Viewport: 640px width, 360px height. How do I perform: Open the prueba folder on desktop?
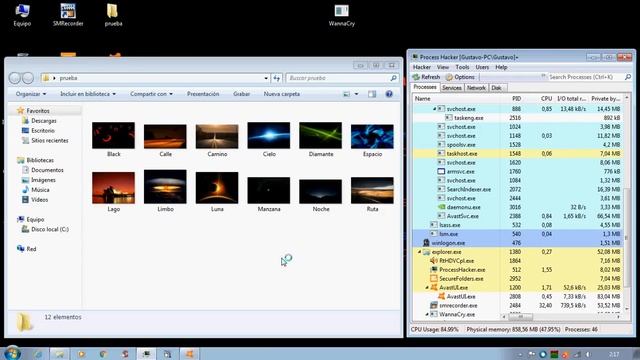pos(113,15)
